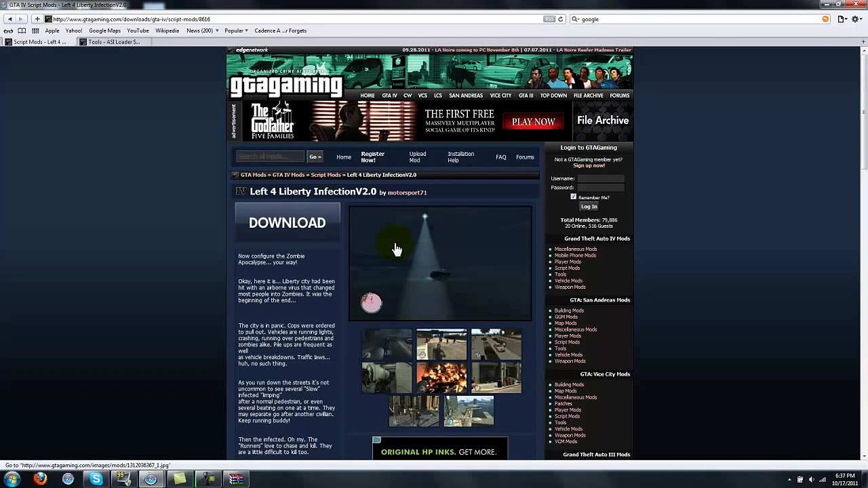The image size is (868, 488).
Task: Open Patches under GTA: Vice City
Action: point(563,403)
